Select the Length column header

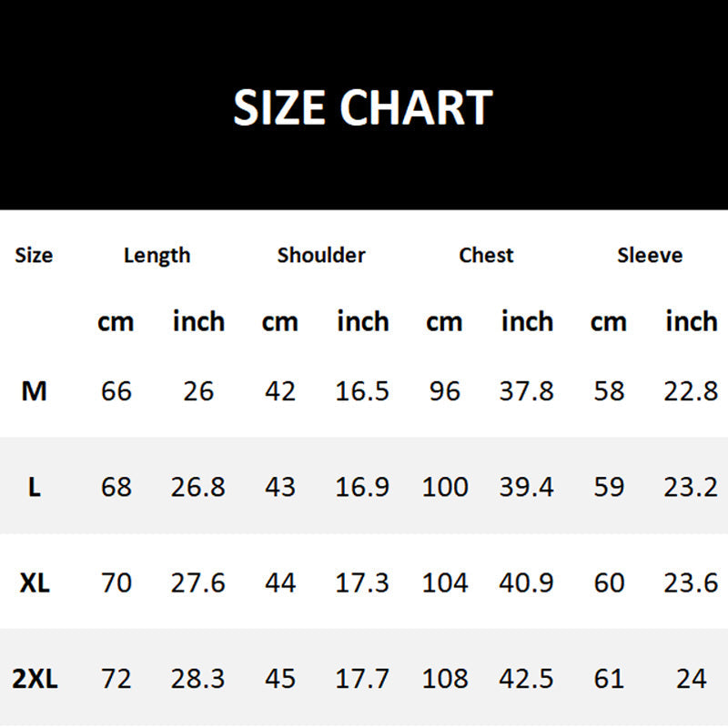pyautogui.click(x=157, y=256)
